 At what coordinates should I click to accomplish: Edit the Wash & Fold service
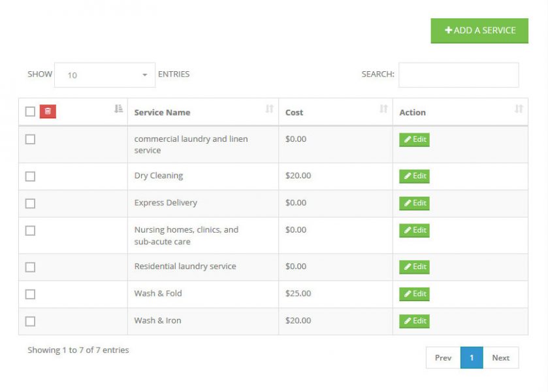pos(415,294)
